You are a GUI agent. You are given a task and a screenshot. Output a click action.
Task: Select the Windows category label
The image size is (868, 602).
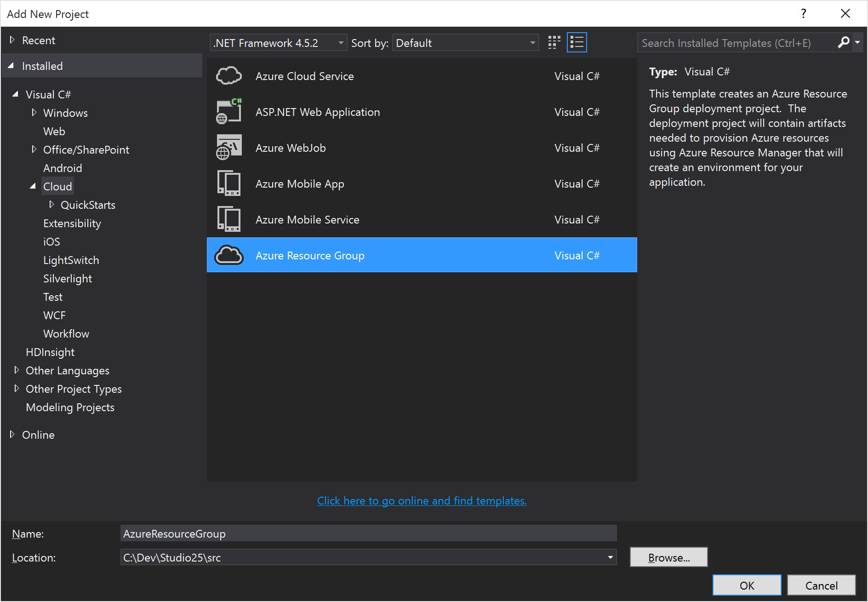[x=65, y=113]
